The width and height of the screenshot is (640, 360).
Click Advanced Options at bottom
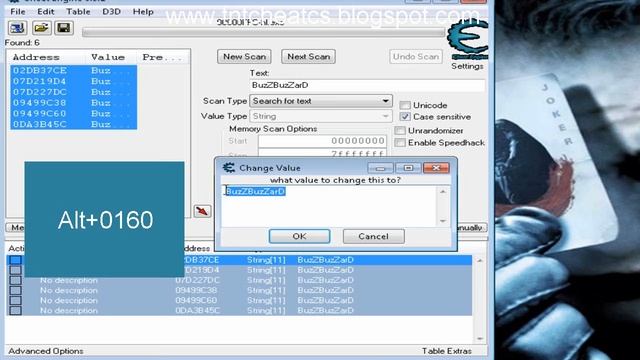tap(46, 351)
